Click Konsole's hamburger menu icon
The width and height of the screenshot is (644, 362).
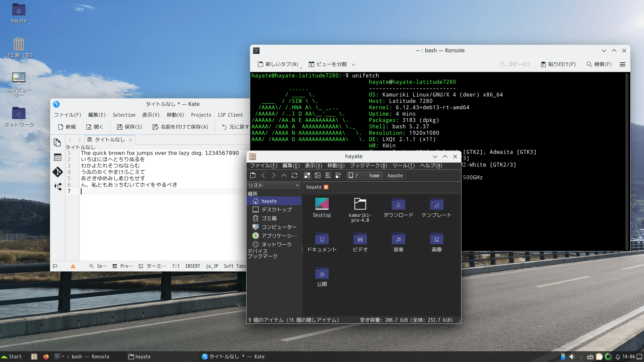point(623,64)
